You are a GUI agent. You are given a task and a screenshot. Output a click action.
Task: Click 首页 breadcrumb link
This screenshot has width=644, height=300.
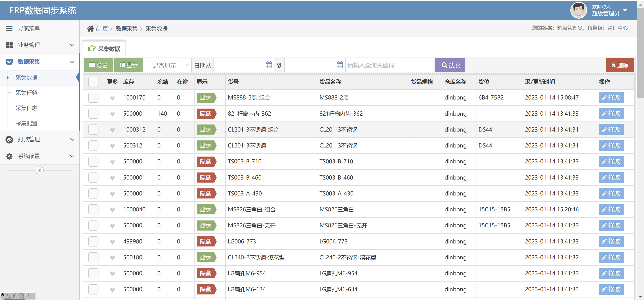pos(101,29)
